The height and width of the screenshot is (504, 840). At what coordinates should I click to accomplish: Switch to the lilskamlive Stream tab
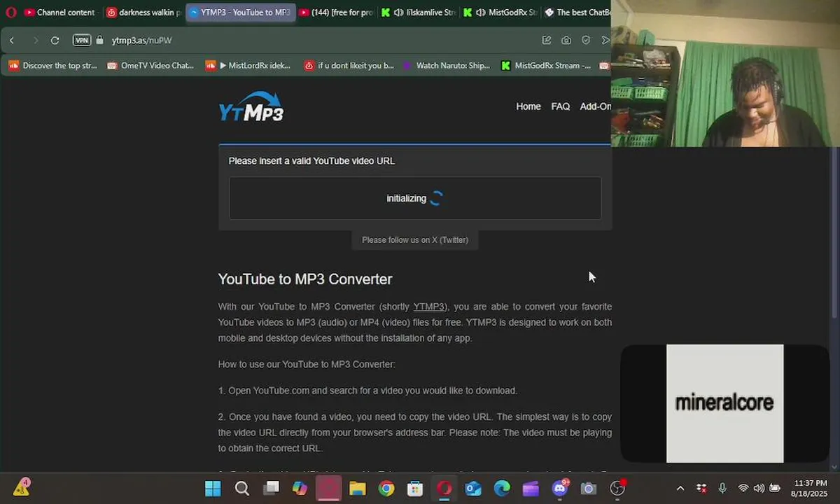click(x=419, y=13)
